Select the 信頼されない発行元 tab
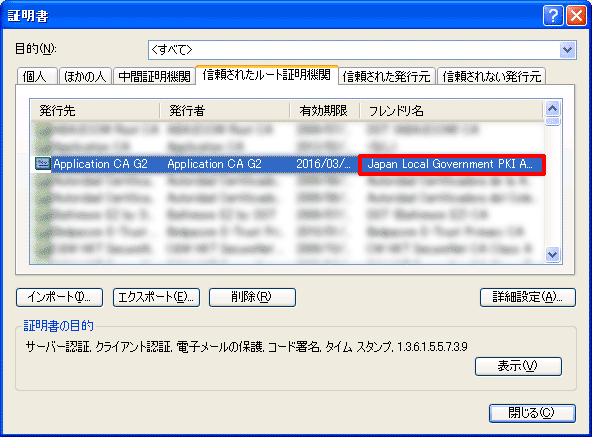The height and width of the screenshot is (437, 592). tap(492, 76)
